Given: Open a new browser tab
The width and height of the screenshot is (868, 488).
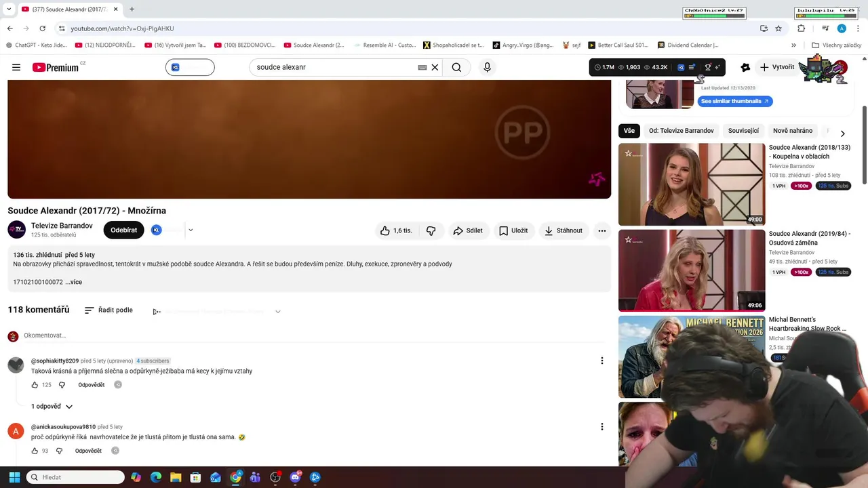Looking at the screenshot, I should click(132, 9).
